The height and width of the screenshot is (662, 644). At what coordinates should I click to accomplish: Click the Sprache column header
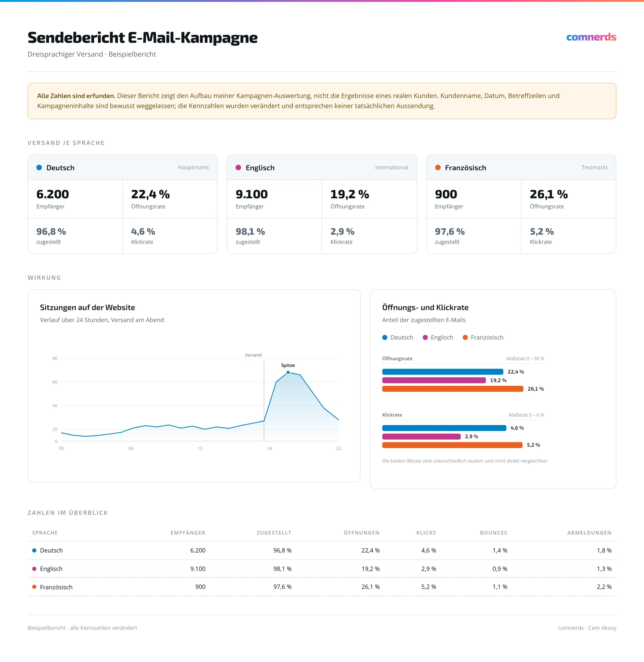(x=45, y=533)
